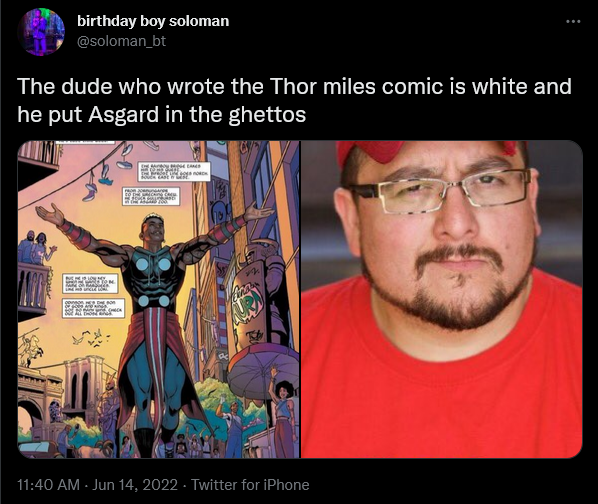598x504 pixels.
Task: Open the tweet's three-dot more options menu
Action: click(573, 22)
